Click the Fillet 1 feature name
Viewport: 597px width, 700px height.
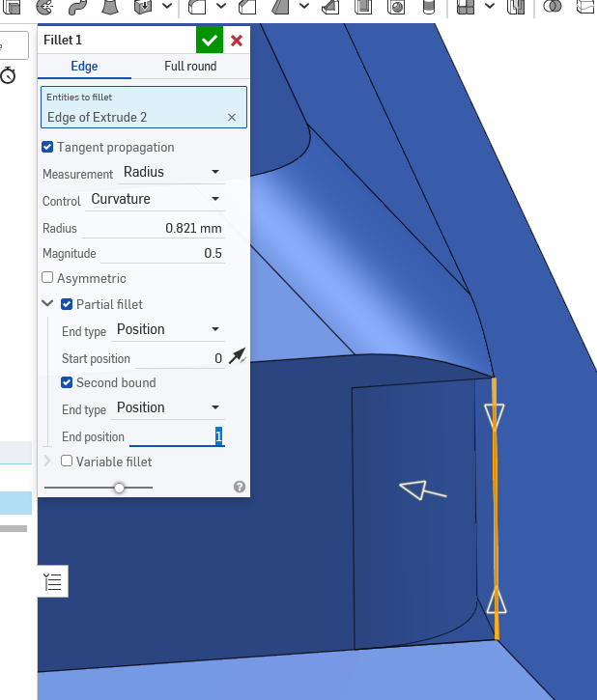(x=63, y=41)
